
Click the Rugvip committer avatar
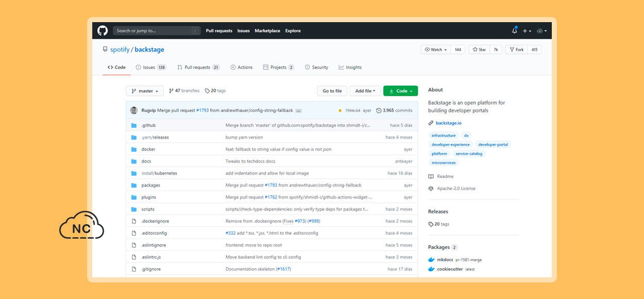(x=134, y=110)
